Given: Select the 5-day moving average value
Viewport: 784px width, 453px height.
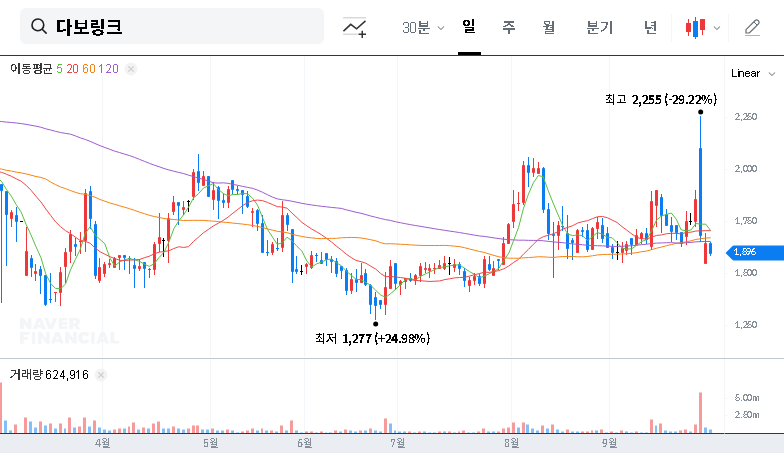Looking at the screenshot, I should point(60,69).
